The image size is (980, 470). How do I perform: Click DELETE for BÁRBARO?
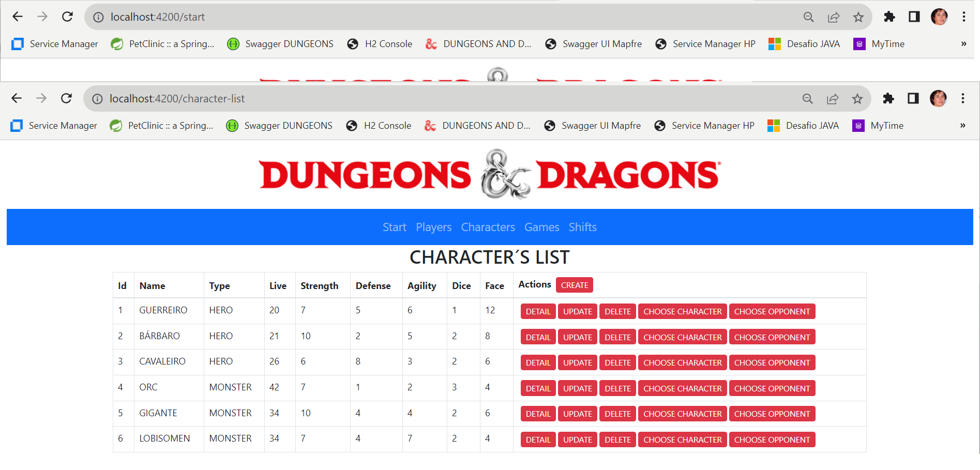click(617, 337)
